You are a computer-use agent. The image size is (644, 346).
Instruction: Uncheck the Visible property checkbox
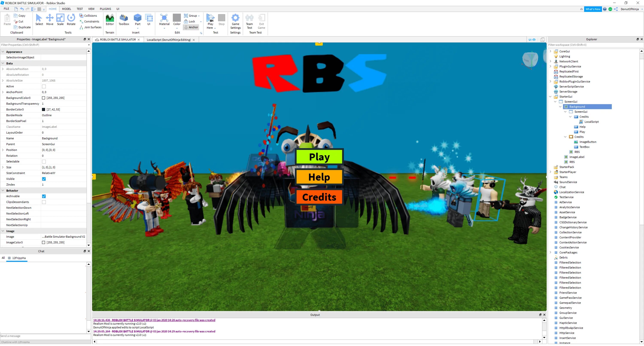(x=44, y=179)
